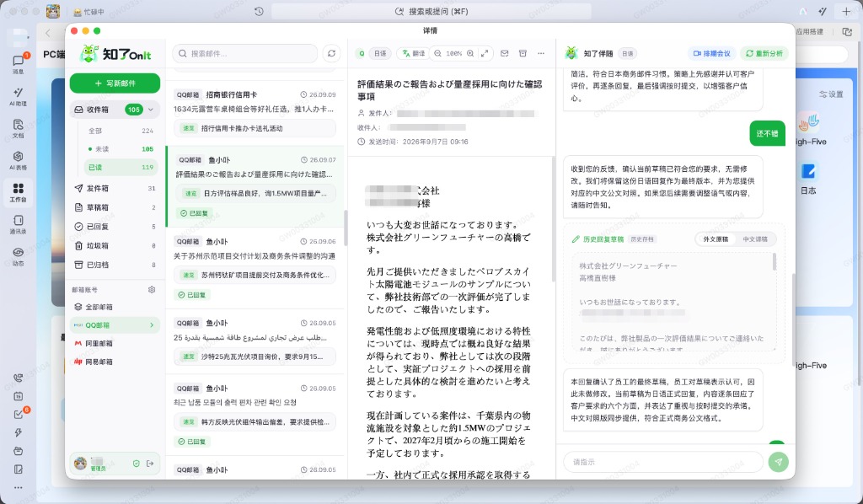
Task: Open the 草稿箱 folder
Action: point(115,207)
